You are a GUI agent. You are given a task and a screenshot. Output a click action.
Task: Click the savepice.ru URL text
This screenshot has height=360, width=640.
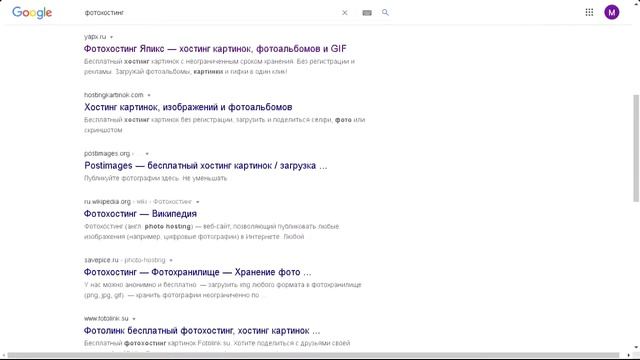[101, 260]
